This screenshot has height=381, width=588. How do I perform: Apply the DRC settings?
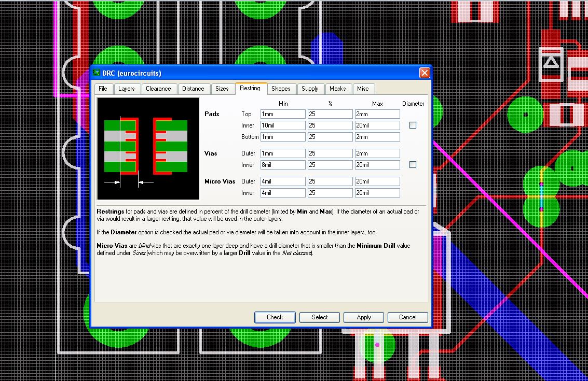(364, 317)
